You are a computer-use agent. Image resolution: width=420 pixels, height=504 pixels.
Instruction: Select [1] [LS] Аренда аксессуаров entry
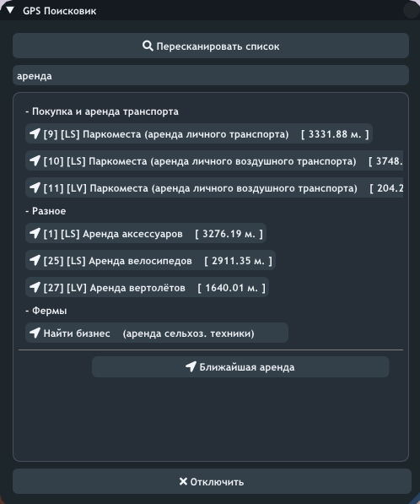(x=146, y=233)
